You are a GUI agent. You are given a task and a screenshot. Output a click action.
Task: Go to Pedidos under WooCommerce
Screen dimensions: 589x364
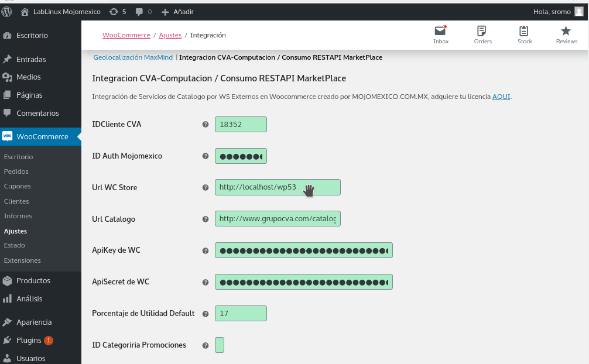[x=16, y=171]
